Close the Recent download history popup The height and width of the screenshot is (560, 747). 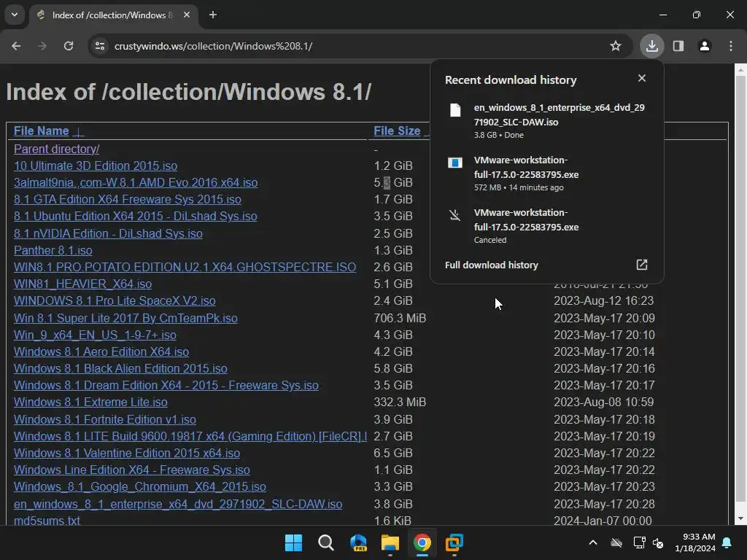[x=642, y=78]
